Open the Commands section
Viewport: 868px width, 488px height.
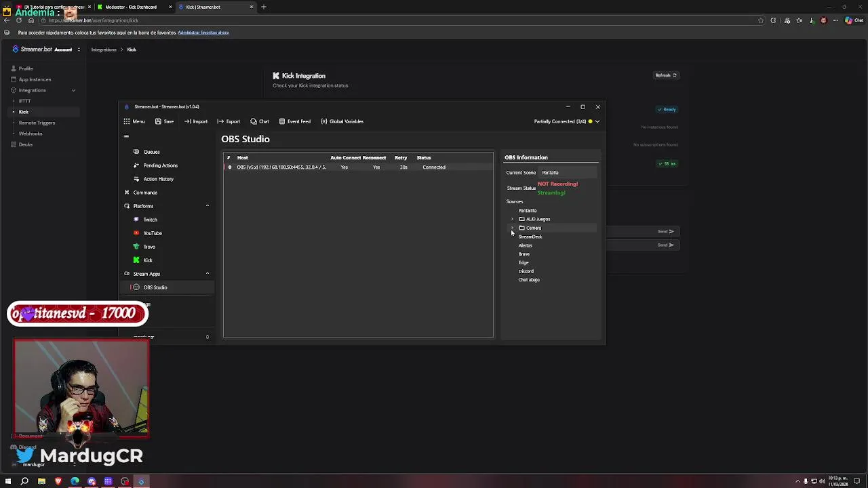tap(145, 192)
